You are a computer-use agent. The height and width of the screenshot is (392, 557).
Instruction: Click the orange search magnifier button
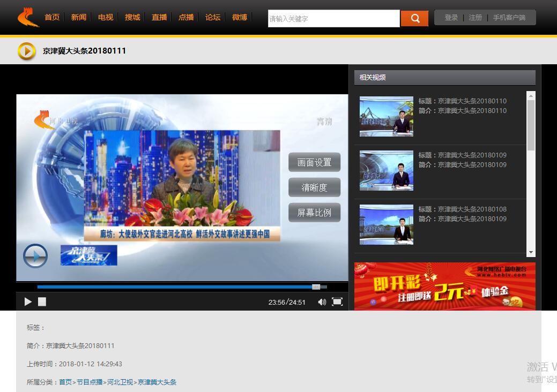[x=414, y=19]
